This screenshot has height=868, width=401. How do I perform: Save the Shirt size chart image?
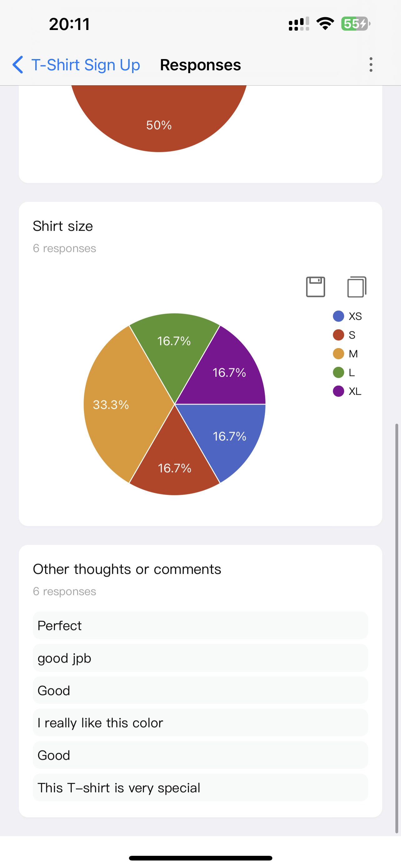click(x=315, y=287)
